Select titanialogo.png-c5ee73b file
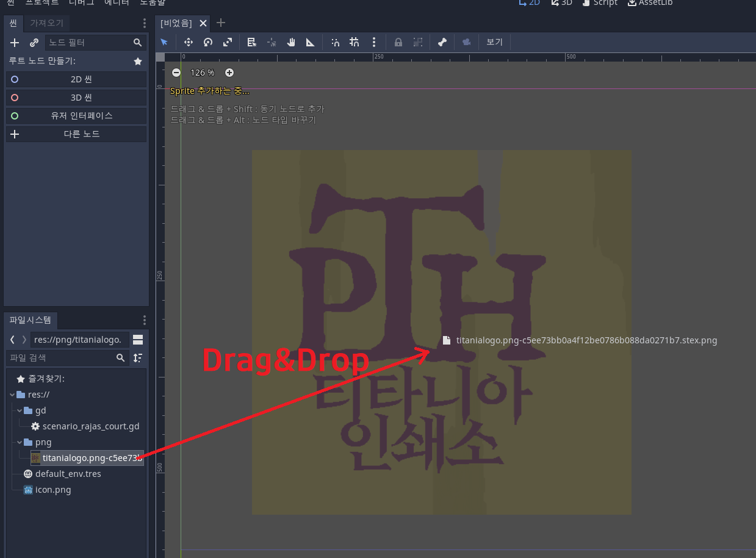Viewport: 756px width, 558px height. coord(87,458)
